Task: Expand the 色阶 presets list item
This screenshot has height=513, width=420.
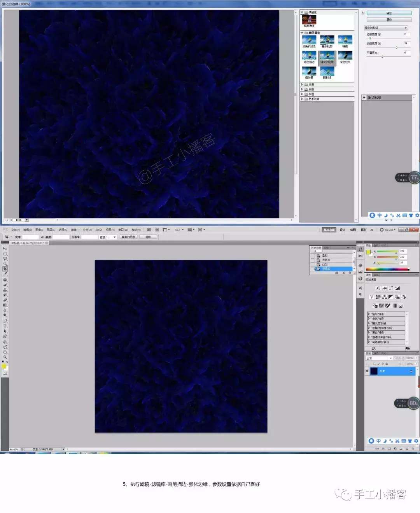Action: coord(369,314)
